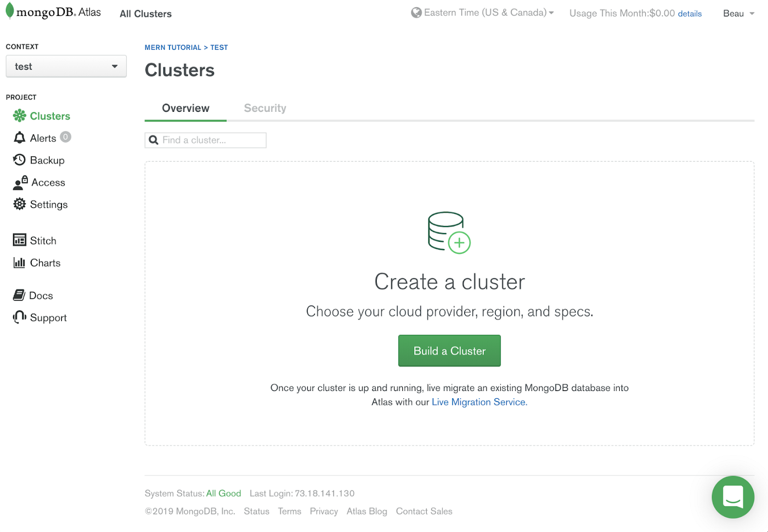Open the Privacy footer link

coord(324,511)
